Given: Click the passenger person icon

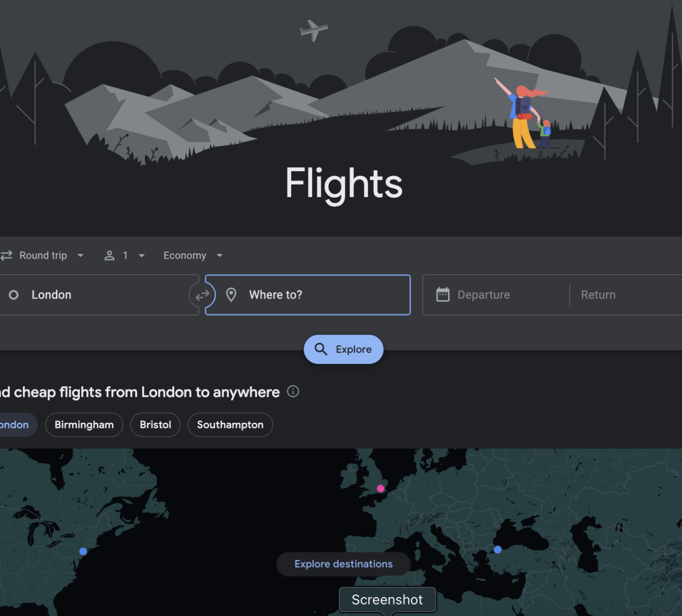Looking at the screenshot, I should pyautogui.click(x=109, y=256).
